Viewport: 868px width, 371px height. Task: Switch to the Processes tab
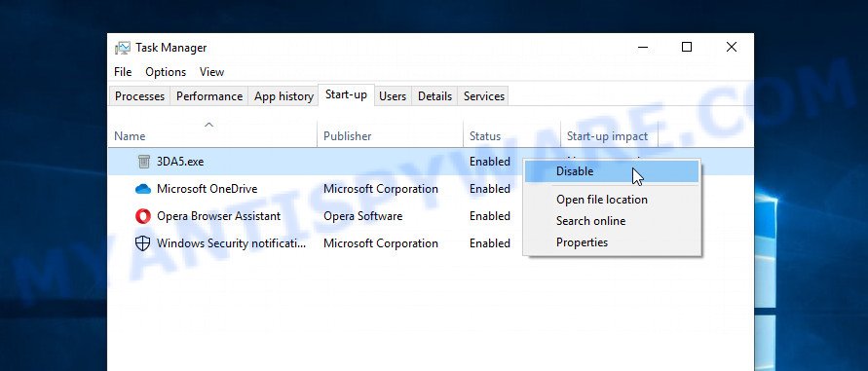point(139,96)
